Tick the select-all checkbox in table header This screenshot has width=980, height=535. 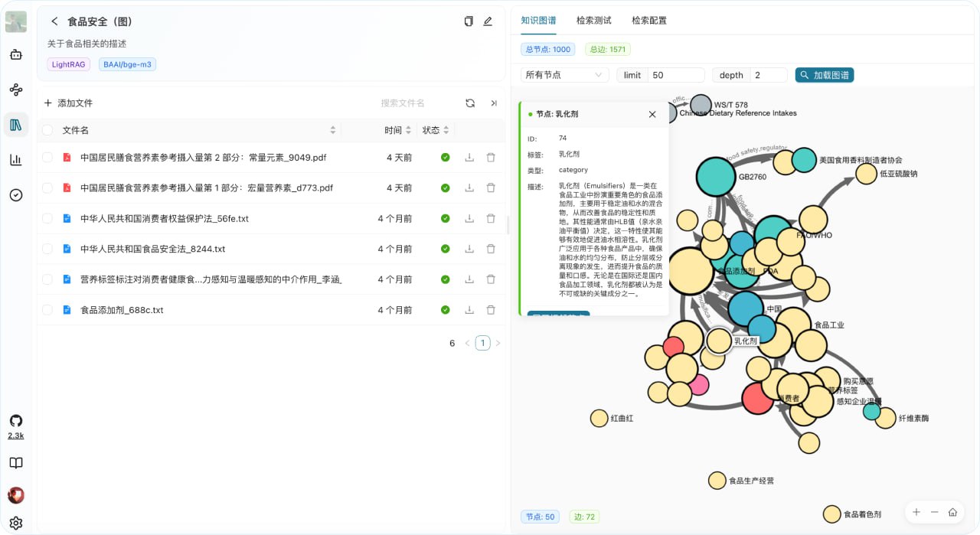click(x=47, y=130)
